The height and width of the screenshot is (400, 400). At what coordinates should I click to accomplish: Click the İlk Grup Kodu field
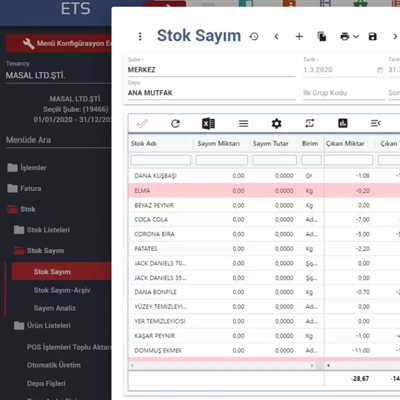tap(344, 93)
